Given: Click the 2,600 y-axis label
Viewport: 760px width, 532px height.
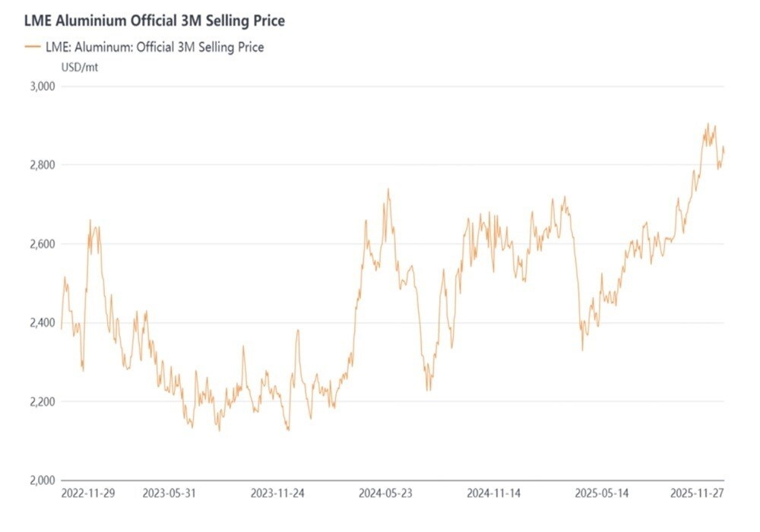Looking at the screenshot, I should [x=43, y=244].
